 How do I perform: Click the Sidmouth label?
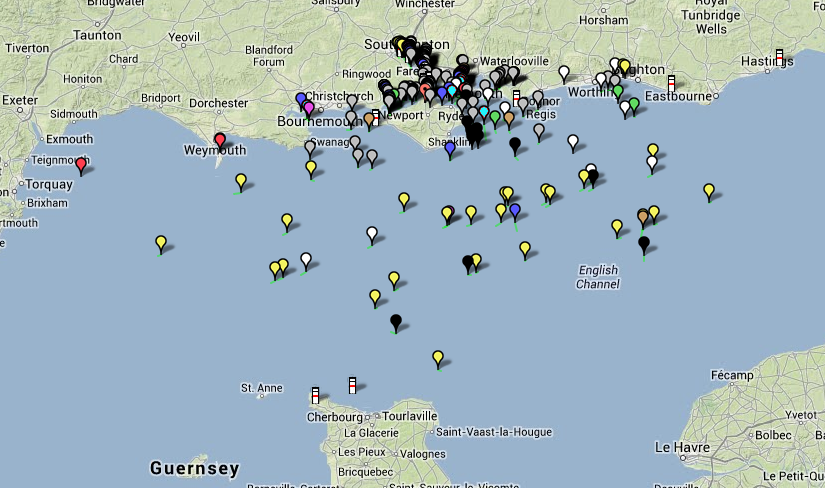point(74,114)
